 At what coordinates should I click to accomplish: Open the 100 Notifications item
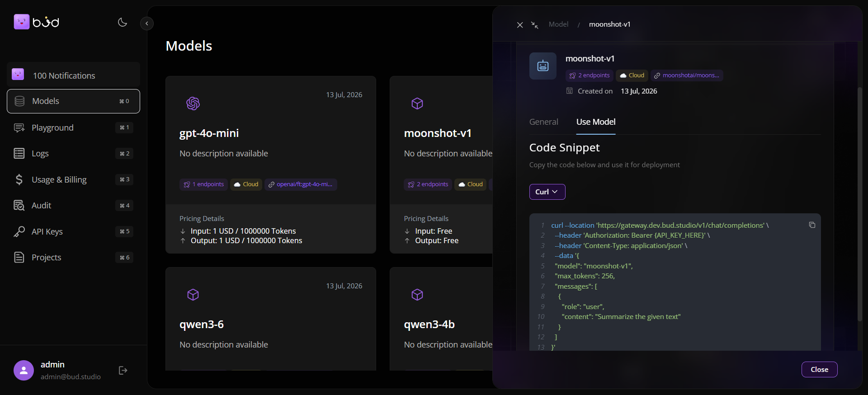pyautogui.click(x=73, y=75)
